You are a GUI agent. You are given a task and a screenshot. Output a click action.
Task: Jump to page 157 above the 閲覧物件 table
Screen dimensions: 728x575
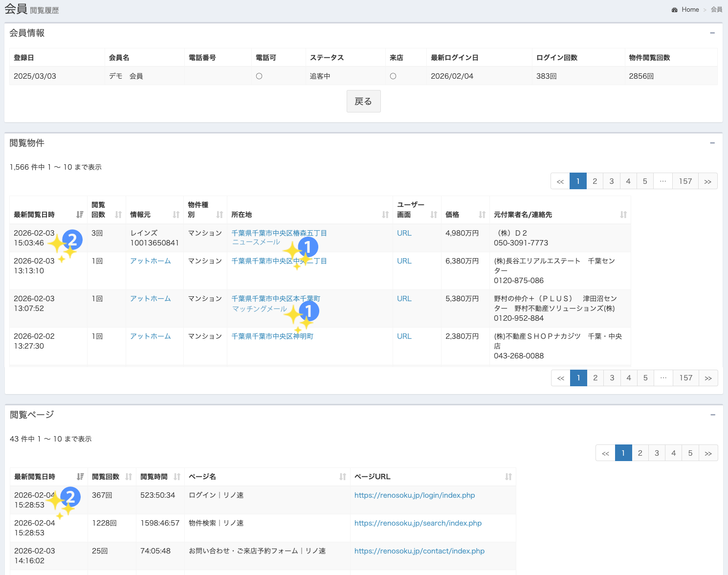(x=685, y=181)
